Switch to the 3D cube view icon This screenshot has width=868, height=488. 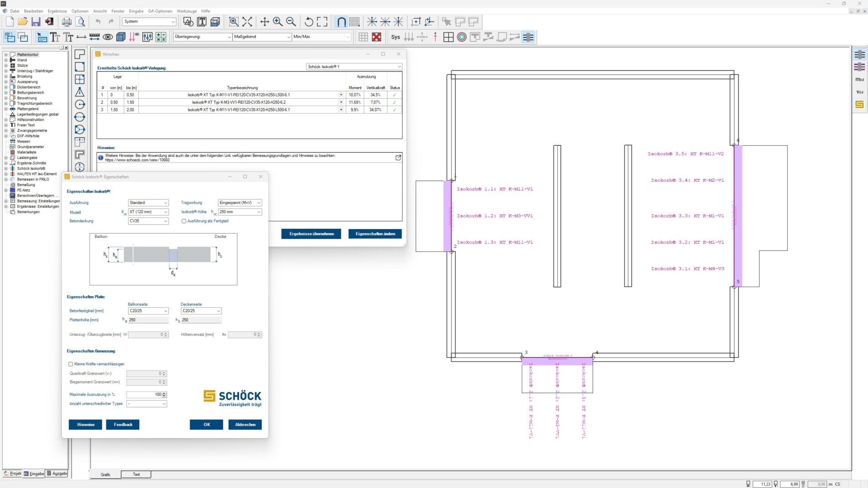[x=121, y=37]
